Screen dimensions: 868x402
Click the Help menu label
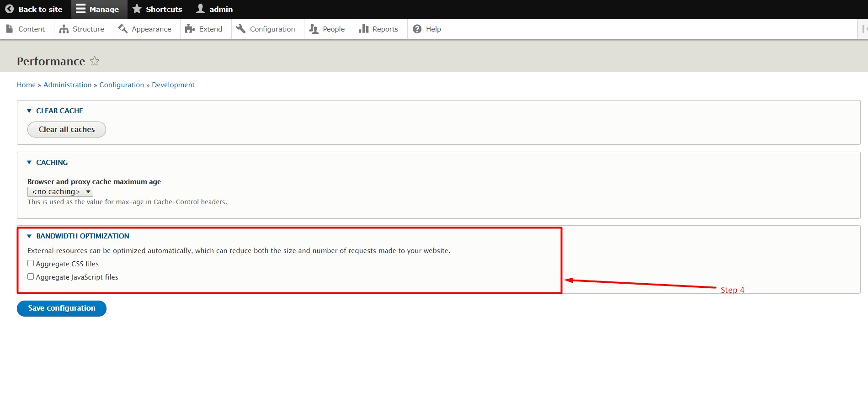tap(433, 29)
